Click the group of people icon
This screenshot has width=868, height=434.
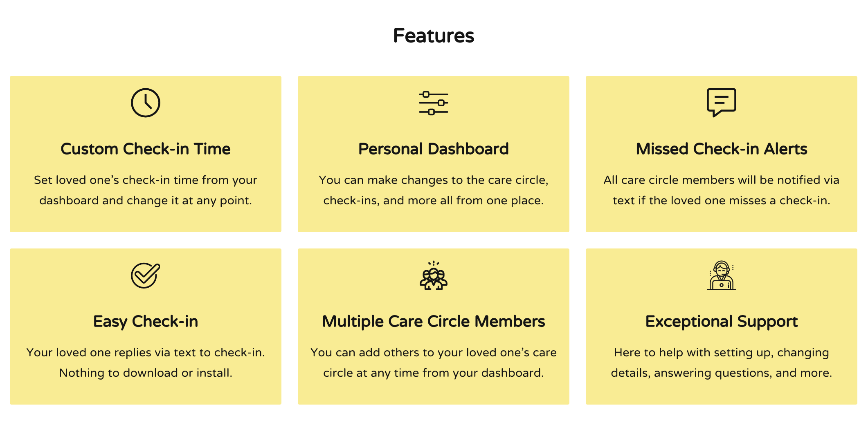point(433,276)
